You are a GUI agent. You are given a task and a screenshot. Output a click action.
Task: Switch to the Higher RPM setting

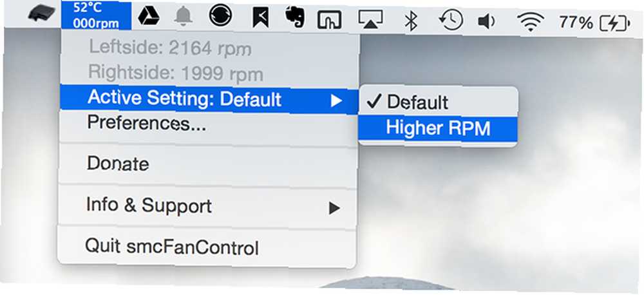tap(437, 128)
